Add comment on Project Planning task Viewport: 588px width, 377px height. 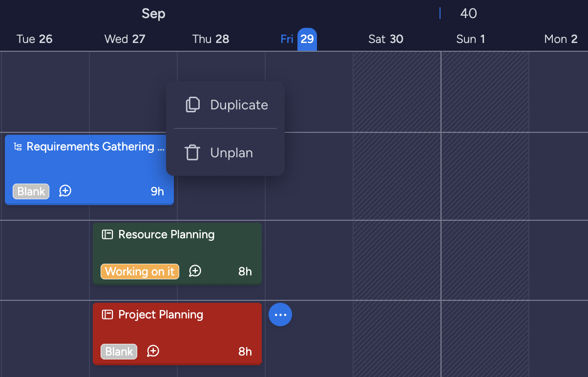(153, 351)
